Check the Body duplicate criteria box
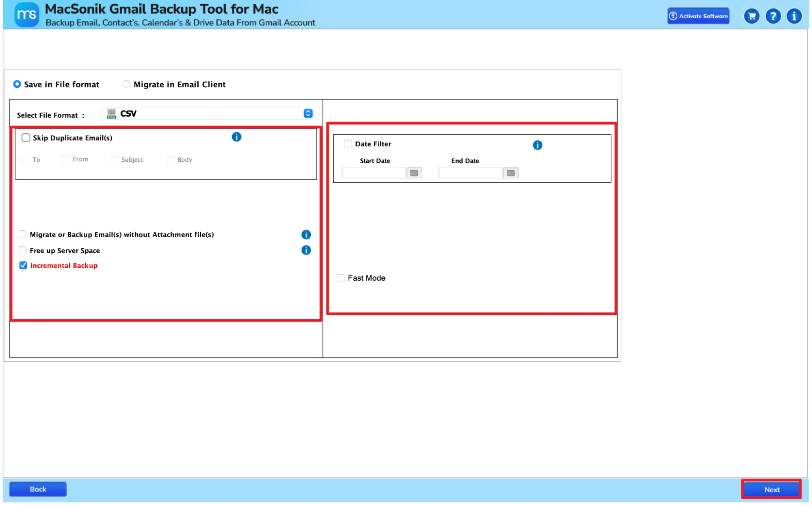This screenshot has height=505, width=812. [x=171, y=160]
